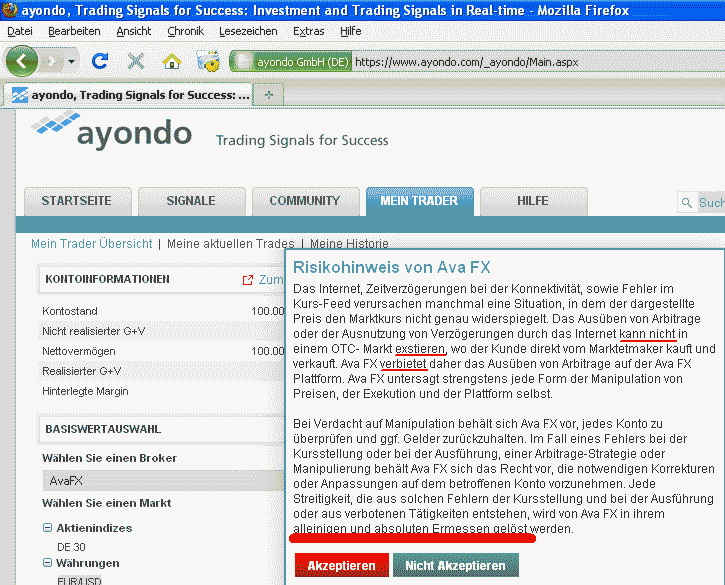725x585 pixels.
Task: Go to browser home page icon
Action: coord(172,61)
